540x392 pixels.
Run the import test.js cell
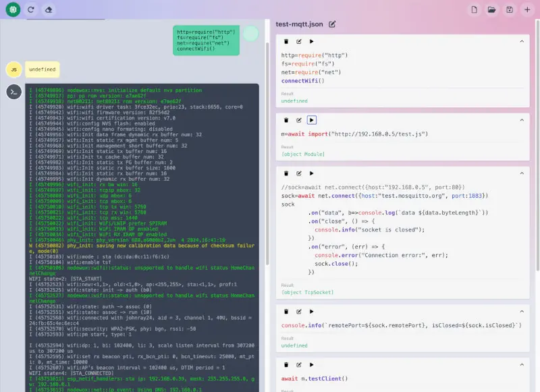click(x=311, y=120)
